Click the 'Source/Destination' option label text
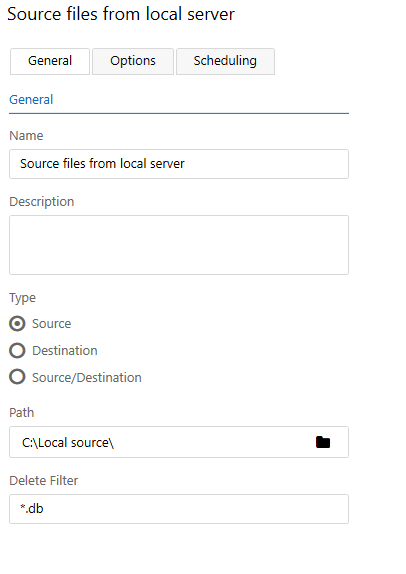Viewport: 406px width, 574px height. point(87,377)
